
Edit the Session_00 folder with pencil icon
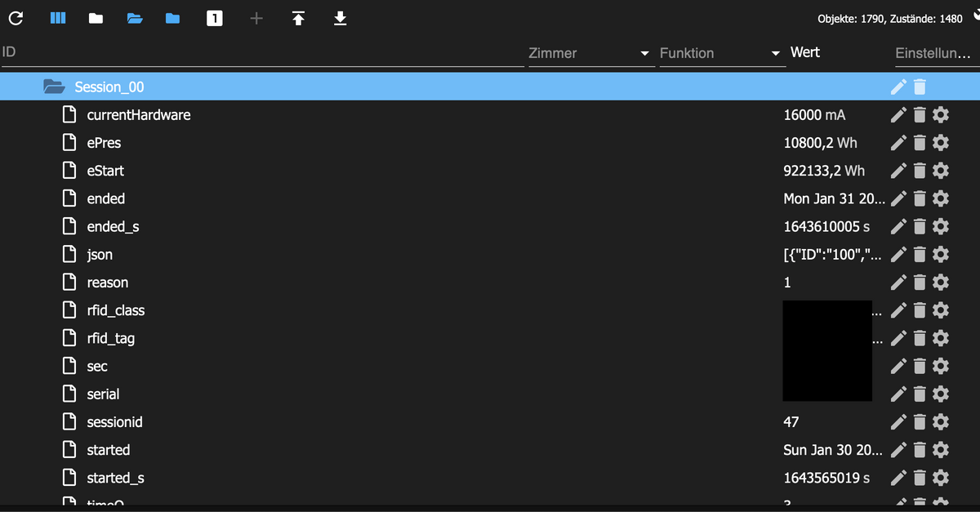click(898, 87)
